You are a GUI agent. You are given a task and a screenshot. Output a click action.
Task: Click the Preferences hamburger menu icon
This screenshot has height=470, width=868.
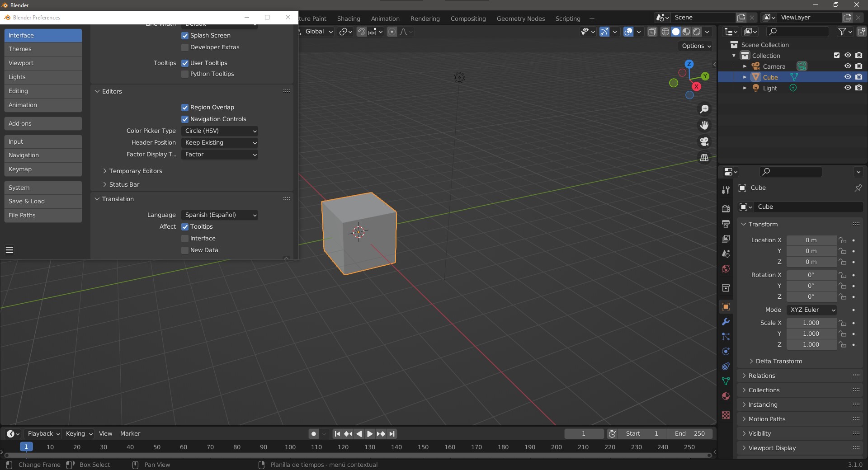9,250
